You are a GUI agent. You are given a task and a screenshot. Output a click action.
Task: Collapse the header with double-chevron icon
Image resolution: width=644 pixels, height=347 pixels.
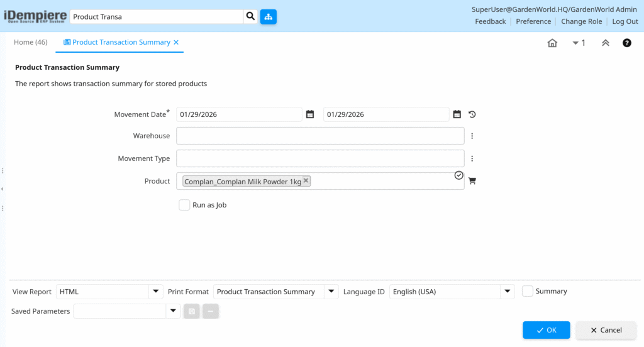606,43
